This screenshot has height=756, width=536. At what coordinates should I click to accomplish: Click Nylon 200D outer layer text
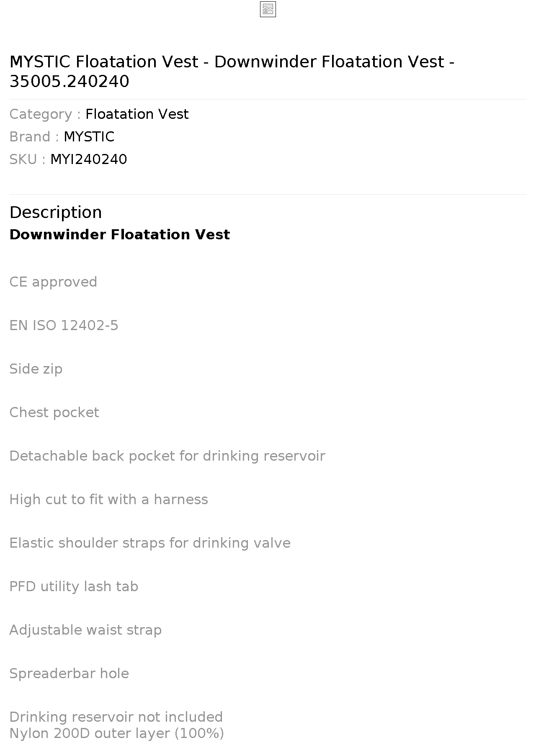click(117, 733)
